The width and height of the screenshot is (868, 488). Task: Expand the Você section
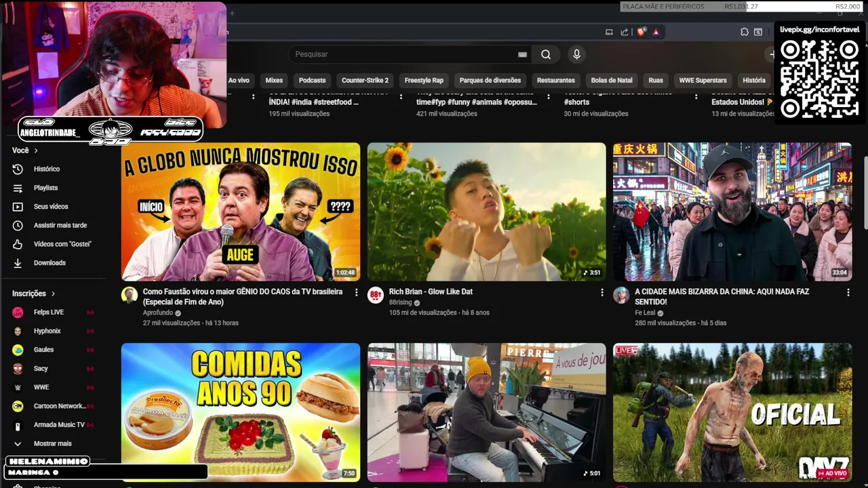(x=25, y=150)
